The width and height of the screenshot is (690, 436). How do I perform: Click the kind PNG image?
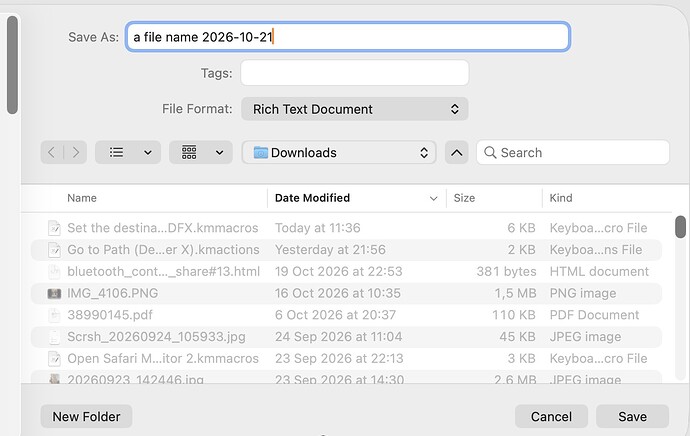583,293
